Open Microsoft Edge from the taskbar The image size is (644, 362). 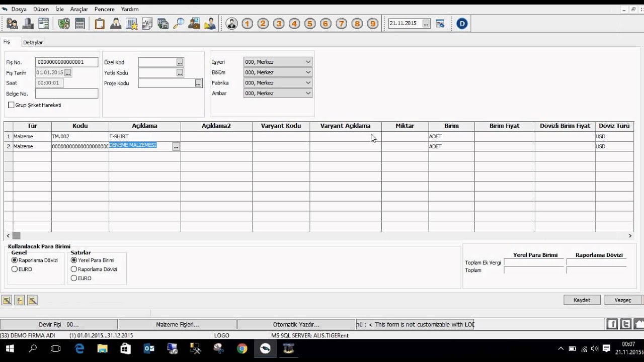point(79,348)
